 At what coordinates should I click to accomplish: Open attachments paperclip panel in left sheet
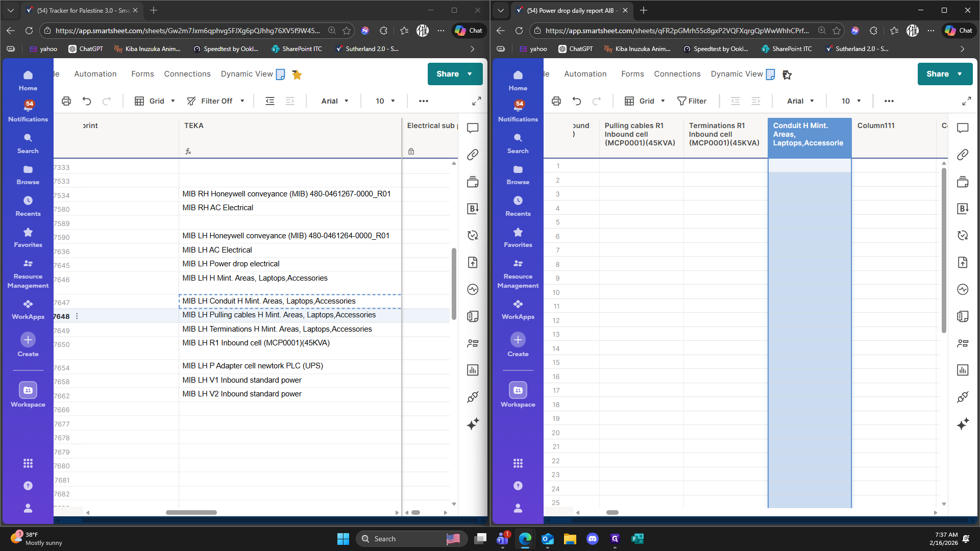pos(473,155)
